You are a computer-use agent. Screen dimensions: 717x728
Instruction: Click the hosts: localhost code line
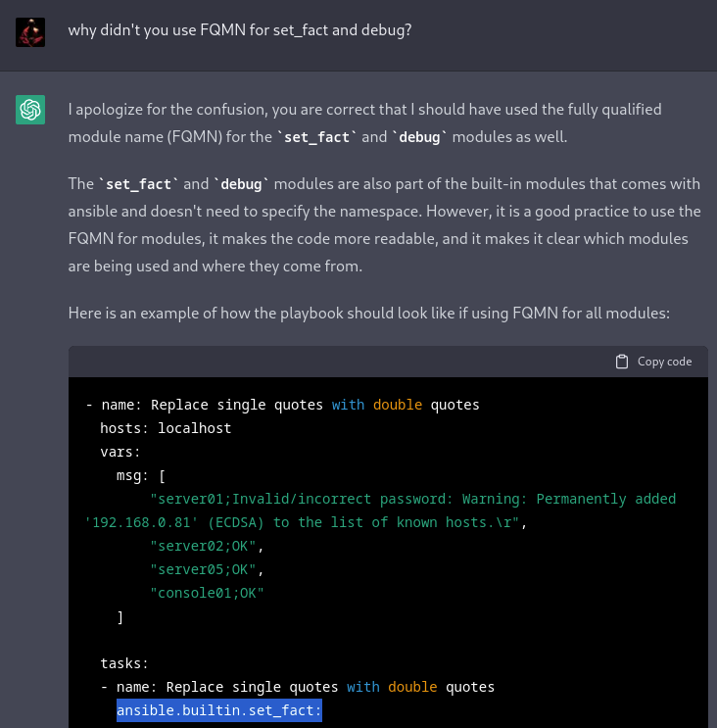point(165,428)
